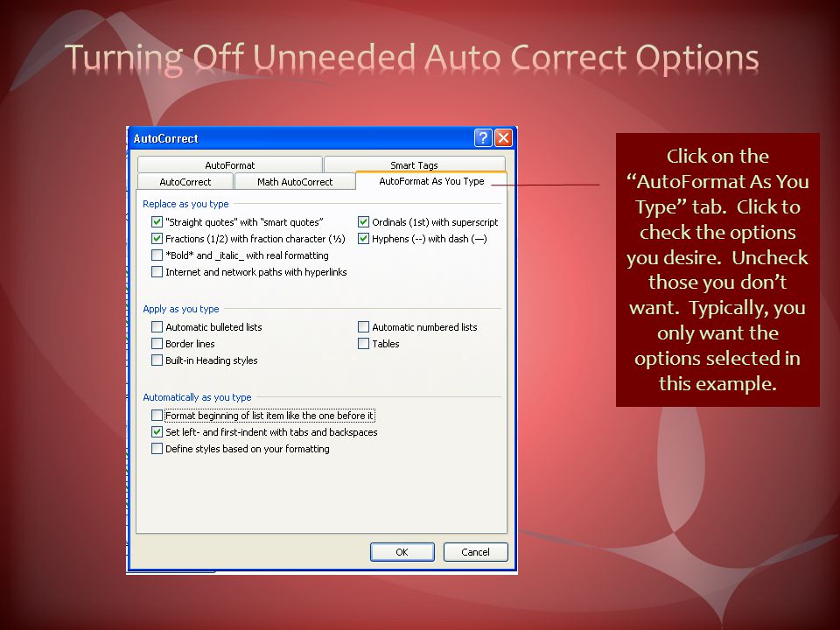Uncheck Hyphens (--) with dash
This screenshot has height=630, width=840.
pyautogui.click(x=363, y=238)
